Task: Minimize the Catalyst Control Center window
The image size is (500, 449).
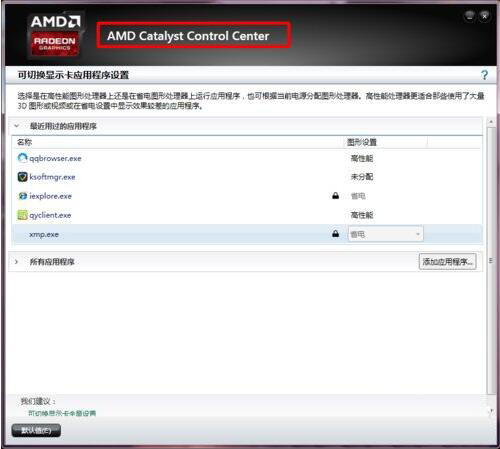Action: (x=469, y=16)
